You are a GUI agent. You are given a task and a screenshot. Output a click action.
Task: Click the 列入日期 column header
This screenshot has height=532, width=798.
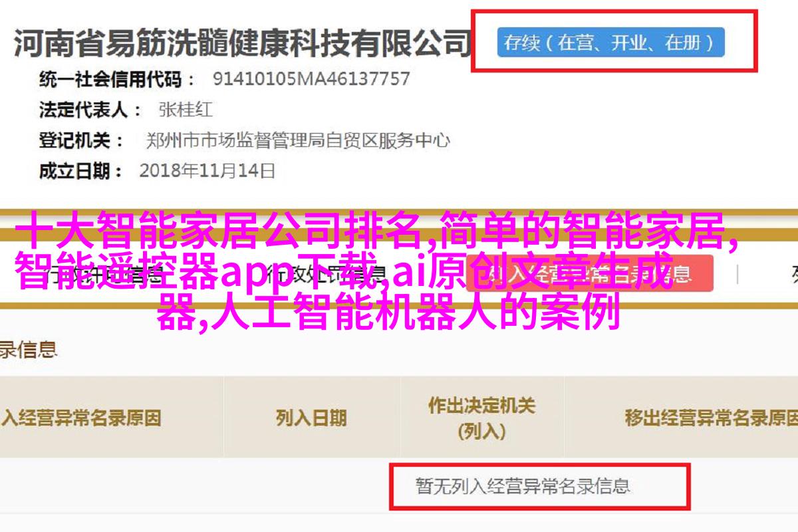pos(311,418)
